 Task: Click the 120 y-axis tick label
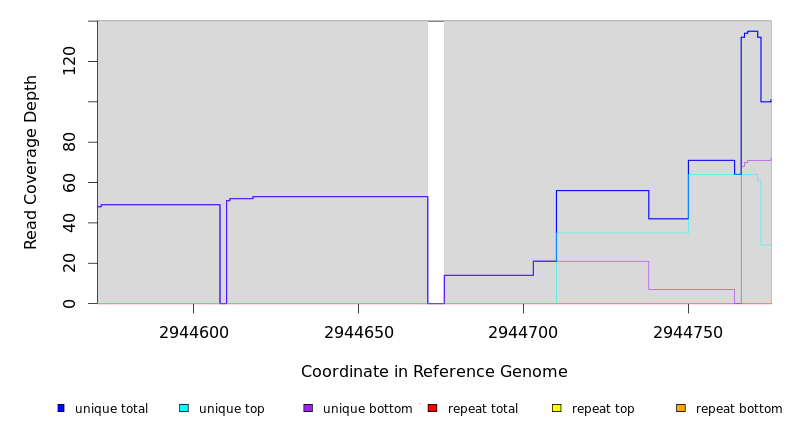[x=69, y=61]
